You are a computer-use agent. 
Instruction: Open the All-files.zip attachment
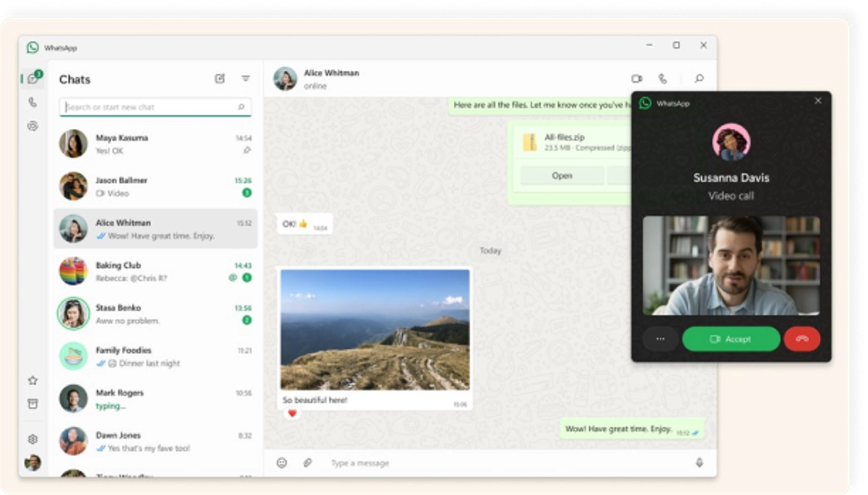[561, 175]
